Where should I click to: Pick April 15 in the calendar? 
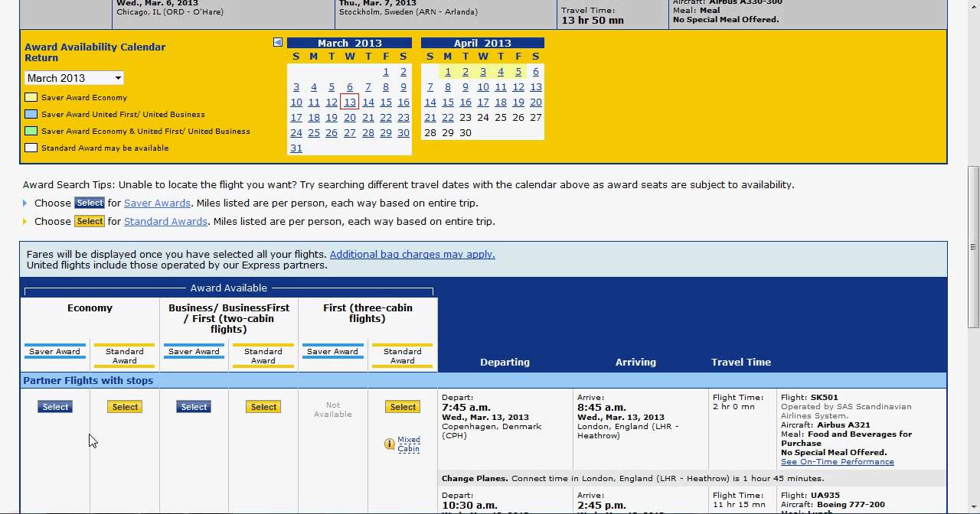coord(448,102)
